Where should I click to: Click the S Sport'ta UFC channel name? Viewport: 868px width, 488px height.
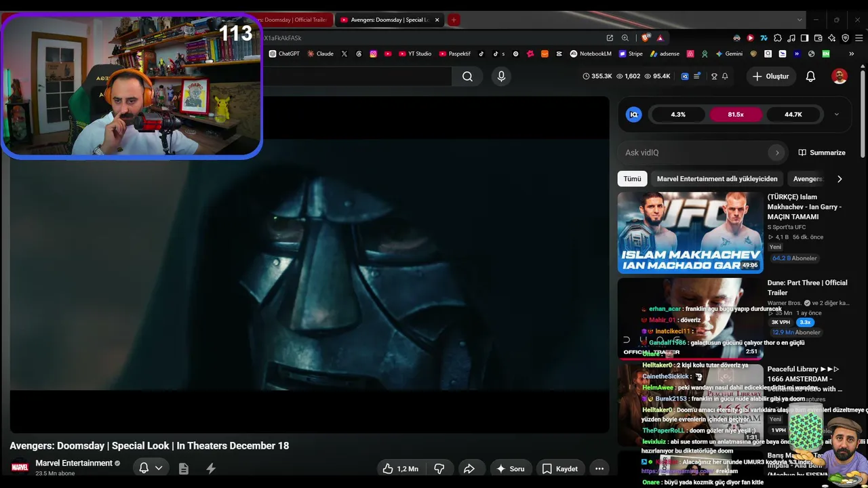point(787,227)
